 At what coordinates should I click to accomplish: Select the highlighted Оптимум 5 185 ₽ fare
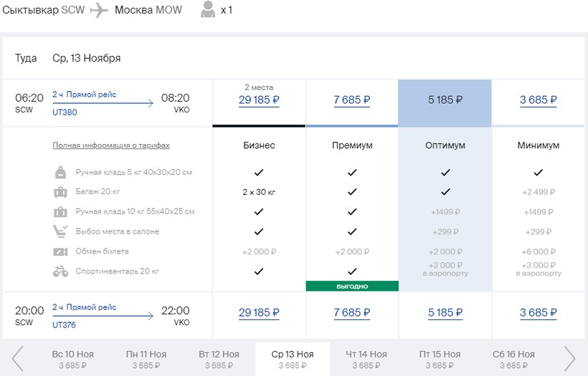tap(445, 100)
